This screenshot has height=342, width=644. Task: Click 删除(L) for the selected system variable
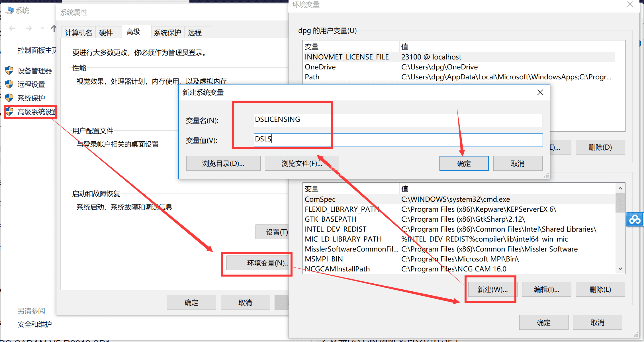pos(600,289)
